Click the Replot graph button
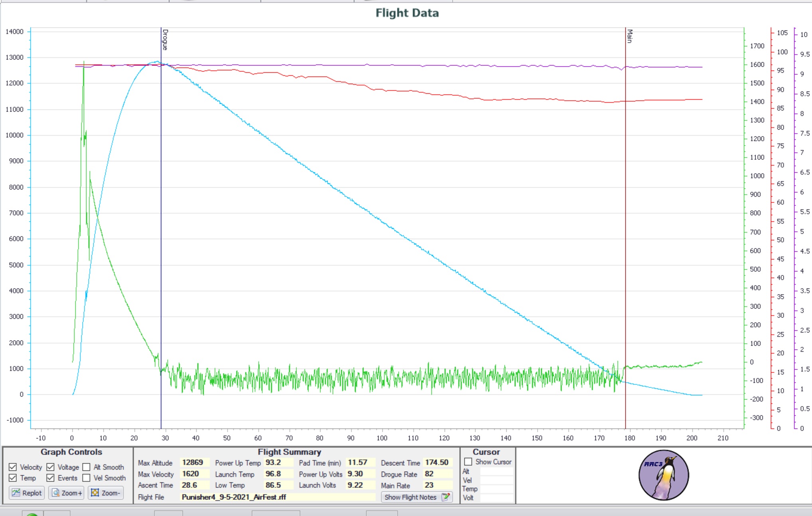Image resolution: width=812 pixels, height=516 pixels. pyautogui.click(x=27, y=493)
